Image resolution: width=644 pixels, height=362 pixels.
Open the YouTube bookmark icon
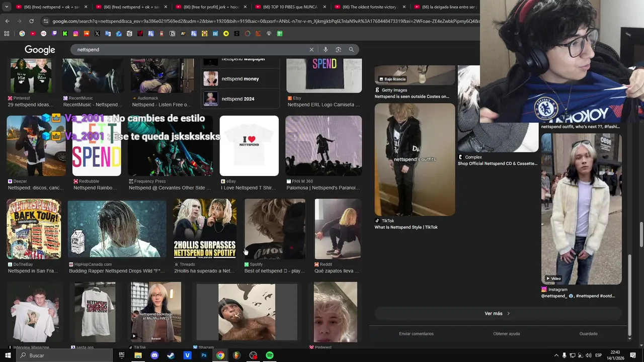click(x=33, y=34)
